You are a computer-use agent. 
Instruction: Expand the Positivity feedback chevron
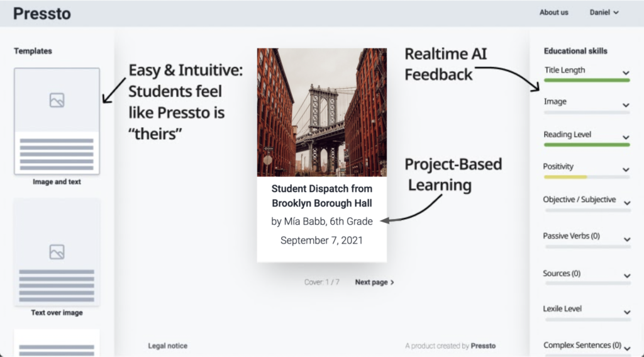(626, 169)
